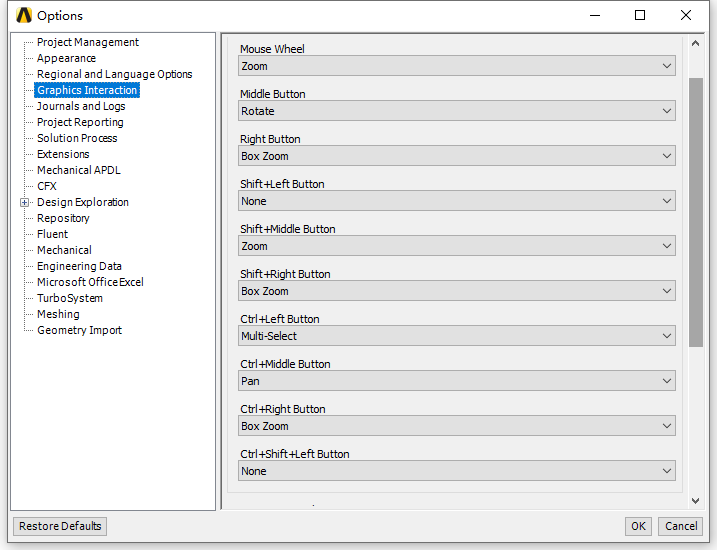Select Design Exploration tree item

[x=83, y=202]
